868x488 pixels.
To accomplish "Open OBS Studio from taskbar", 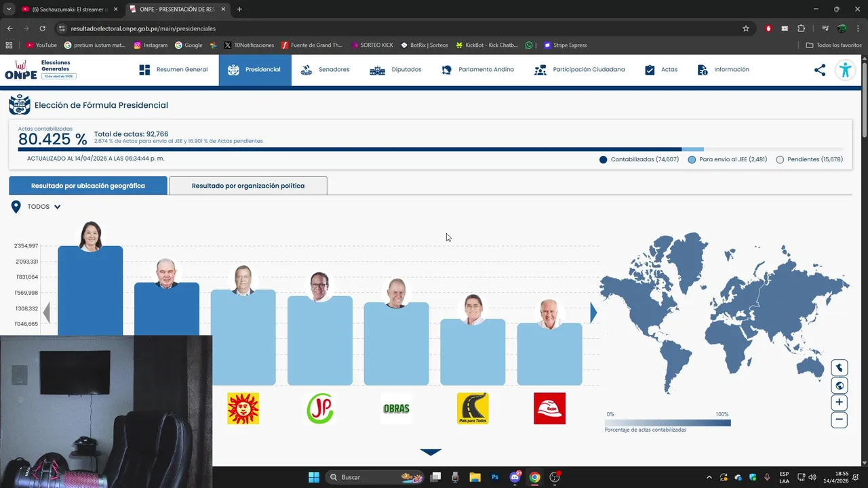I will point(555,477).
